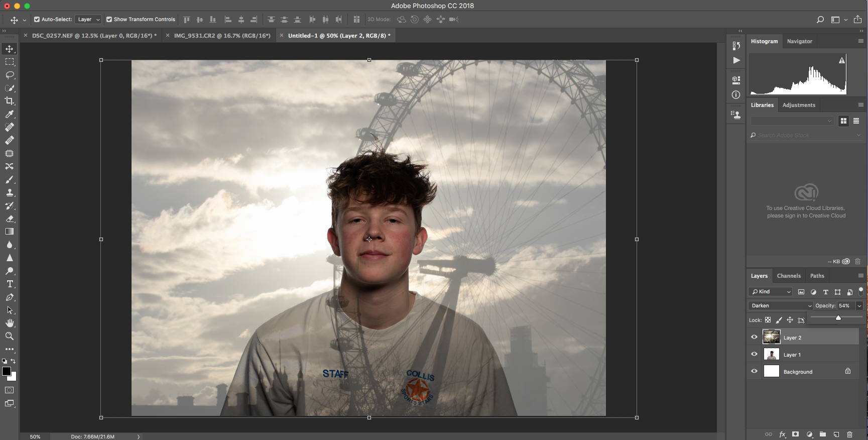Image resolution: width=868 pixels, height=440 pixels.
Task: Expand the Opacity dropdown arrow
Action: [859, 306]
